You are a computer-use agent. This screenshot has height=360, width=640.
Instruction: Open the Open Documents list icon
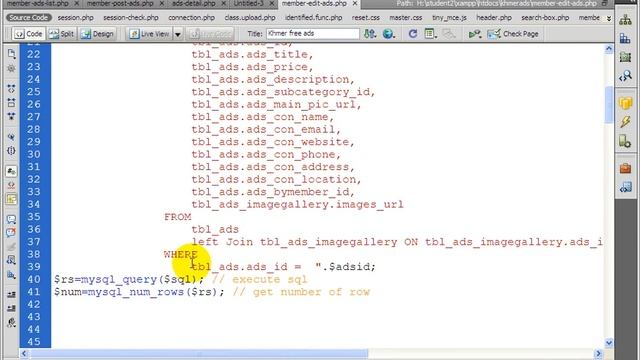coord(11,53)
